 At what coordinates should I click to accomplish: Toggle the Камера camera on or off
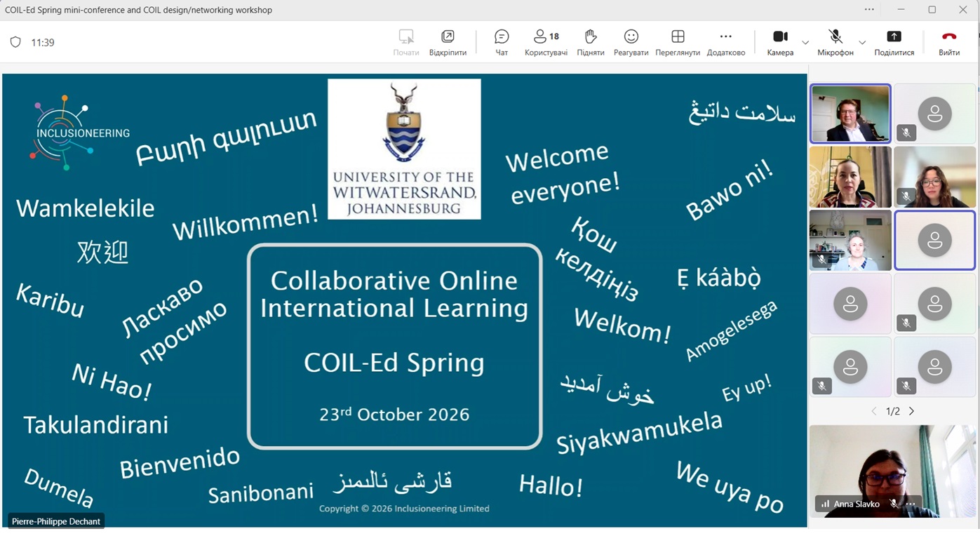[780, 43]
